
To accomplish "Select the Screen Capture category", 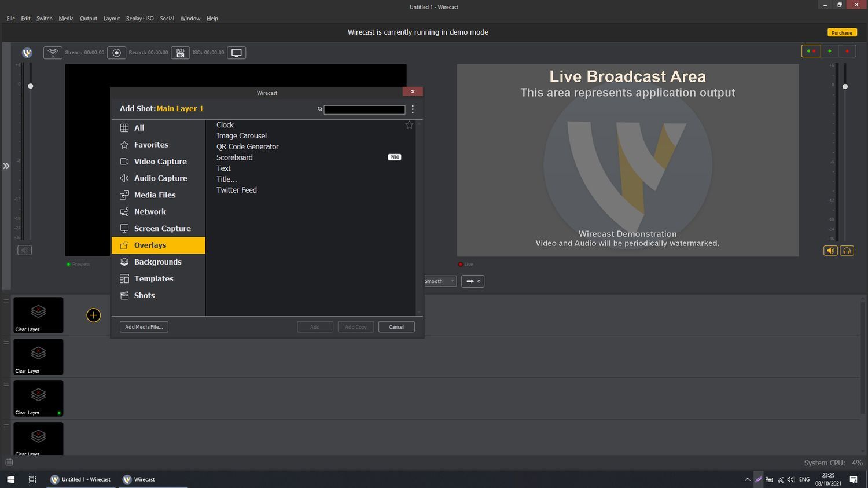I will [158, 229].
